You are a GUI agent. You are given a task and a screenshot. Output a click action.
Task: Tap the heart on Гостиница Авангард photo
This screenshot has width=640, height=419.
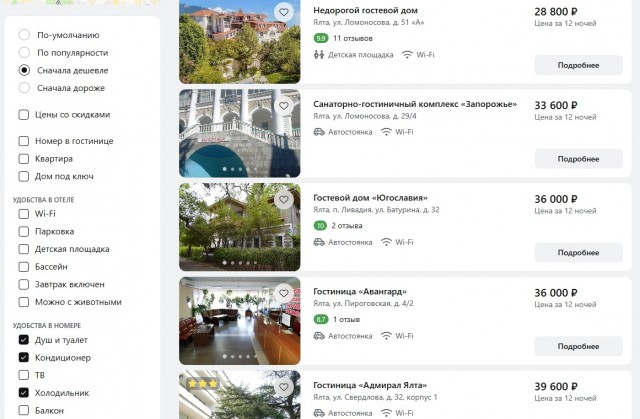284,293
